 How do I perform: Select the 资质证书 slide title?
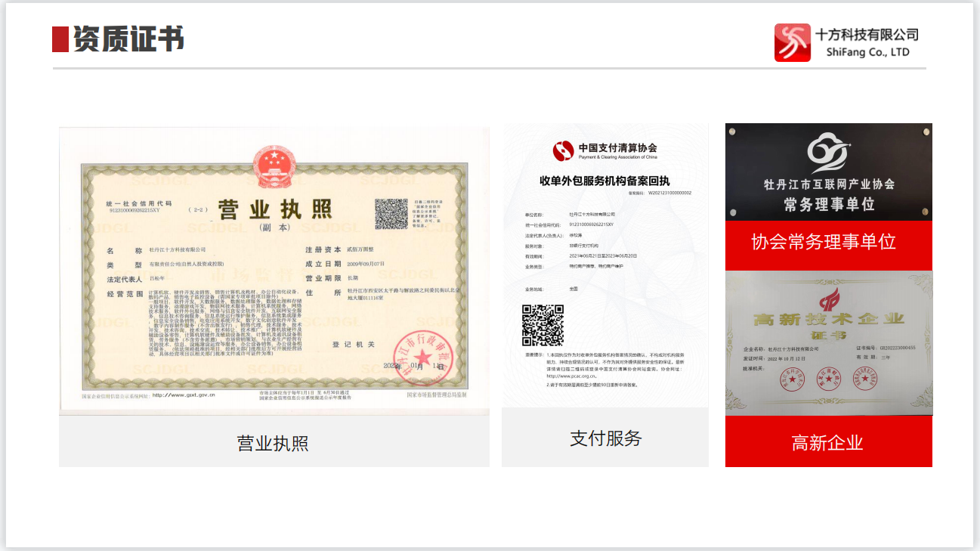[128, 39]
